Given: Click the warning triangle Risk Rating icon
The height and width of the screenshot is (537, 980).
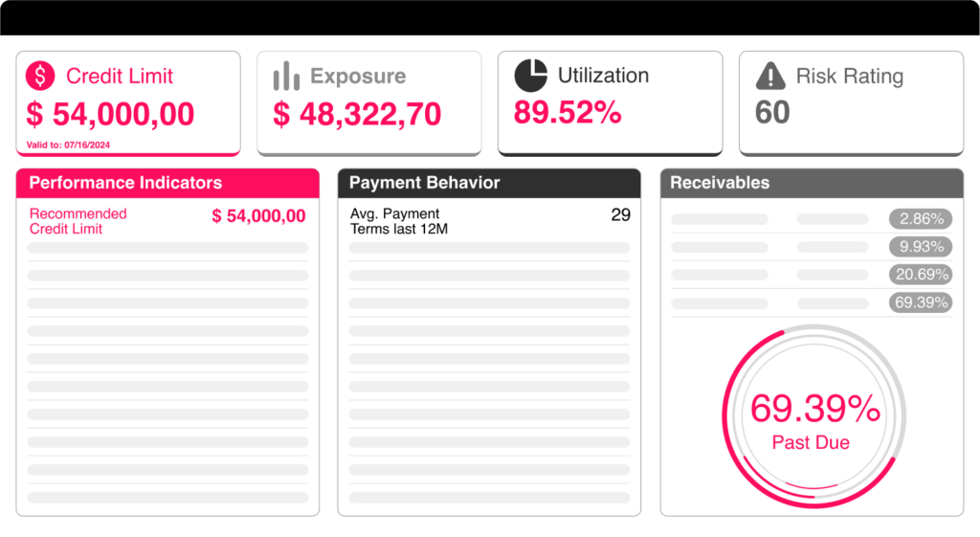Looking at the screenshot, I should coord(770,77).
